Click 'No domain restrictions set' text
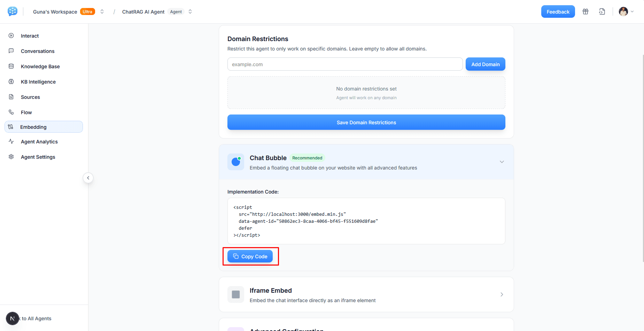Image resolution: width=644 pixels, height=331 pixels. [366, 89]
